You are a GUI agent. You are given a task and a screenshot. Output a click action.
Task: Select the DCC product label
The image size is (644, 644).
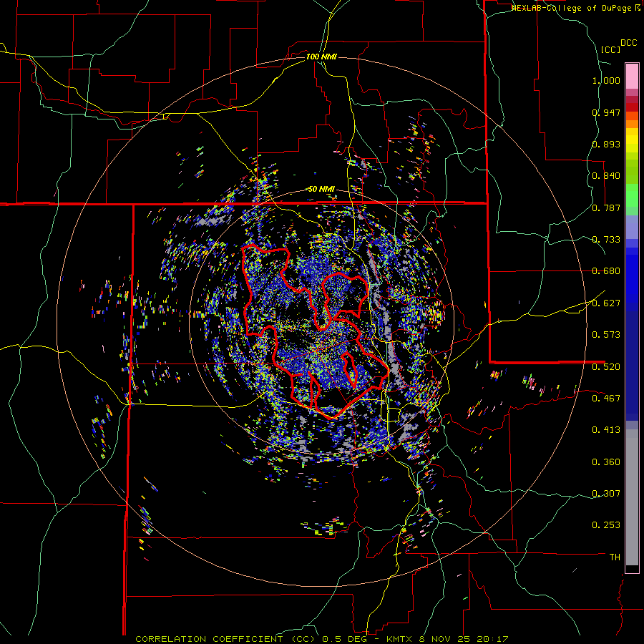(x=628, y=43)
